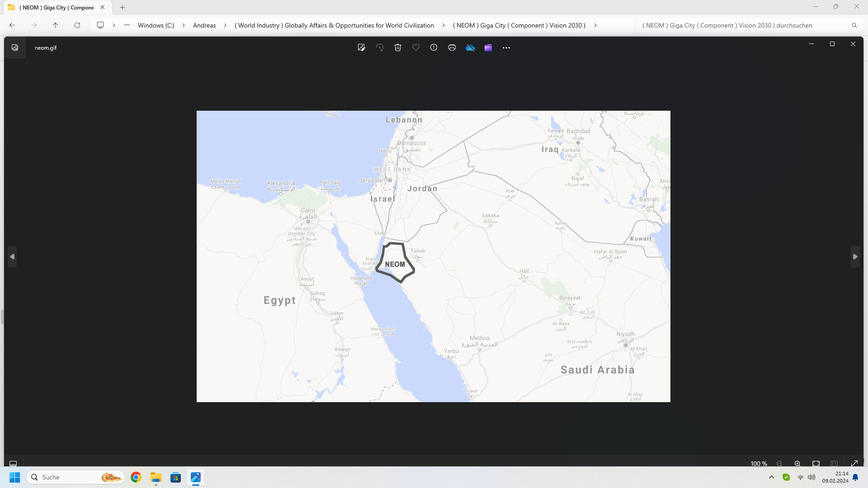Viewport: 868px width, 488px height.
Task: Show hidden breadcrumb path ellipsis
Action: pyautogui.click(x=127, y=25)
